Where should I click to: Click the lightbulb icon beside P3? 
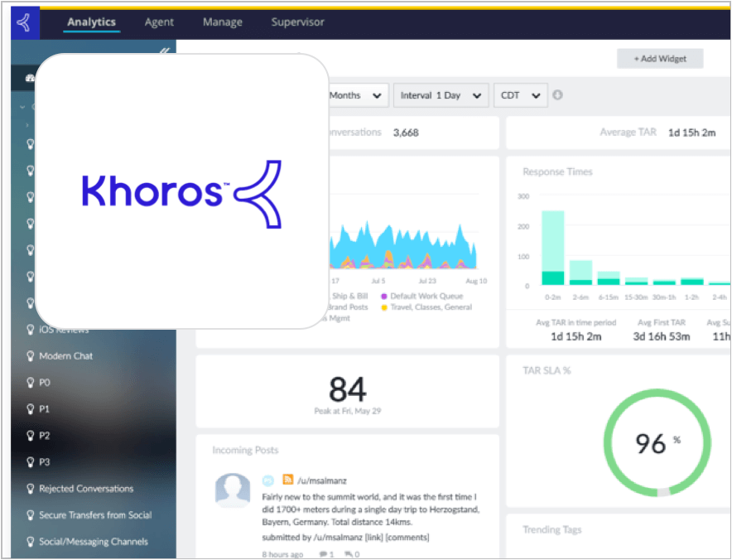pos(31,462)
